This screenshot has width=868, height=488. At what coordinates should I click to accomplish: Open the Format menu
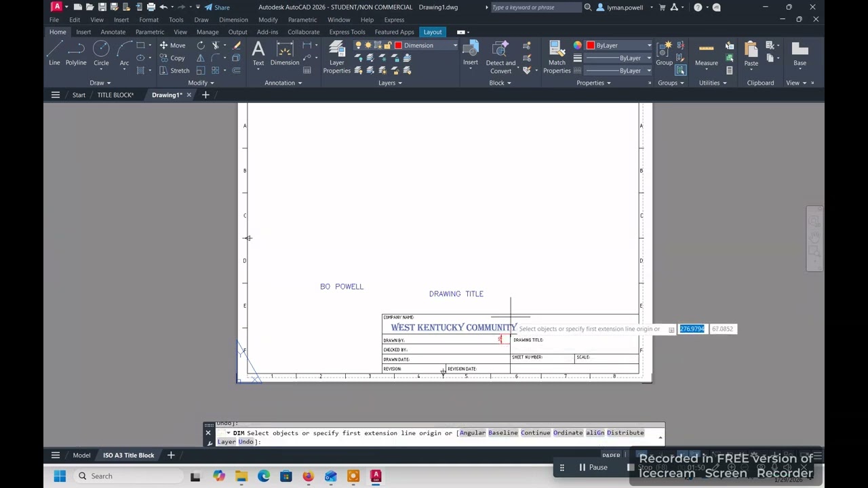[x=149, y=20]
